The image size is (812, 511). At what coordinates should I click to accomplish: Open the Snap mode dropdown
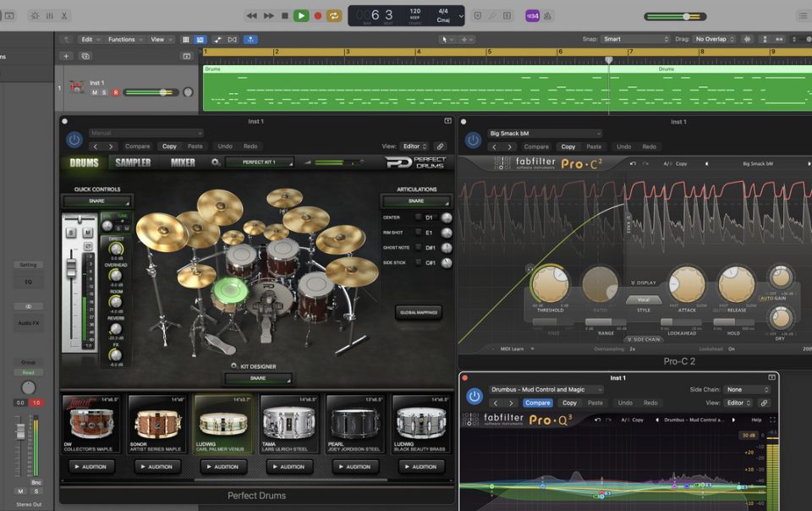coord(635,39)
